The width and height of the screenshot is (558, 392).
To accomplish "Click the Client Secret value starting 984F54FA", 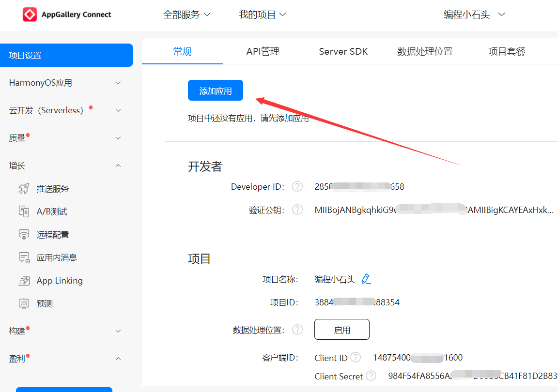I will click(x=473, y=376).
